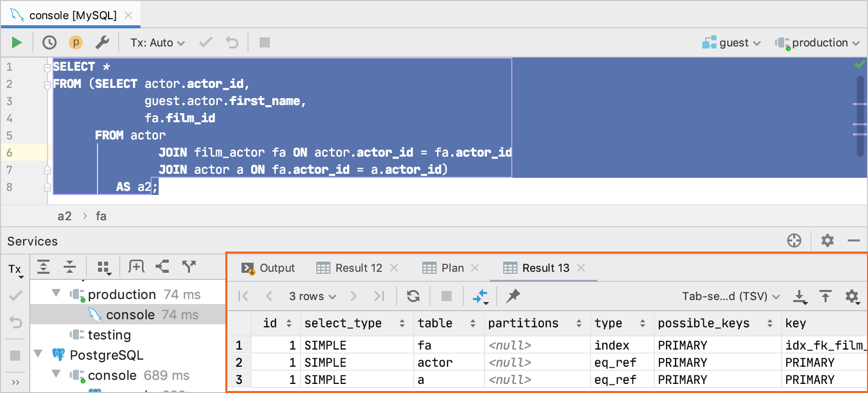The height and width of the screenshot is (393, 868).
Task: Sort by the type column header
Action: coord(621,323)
